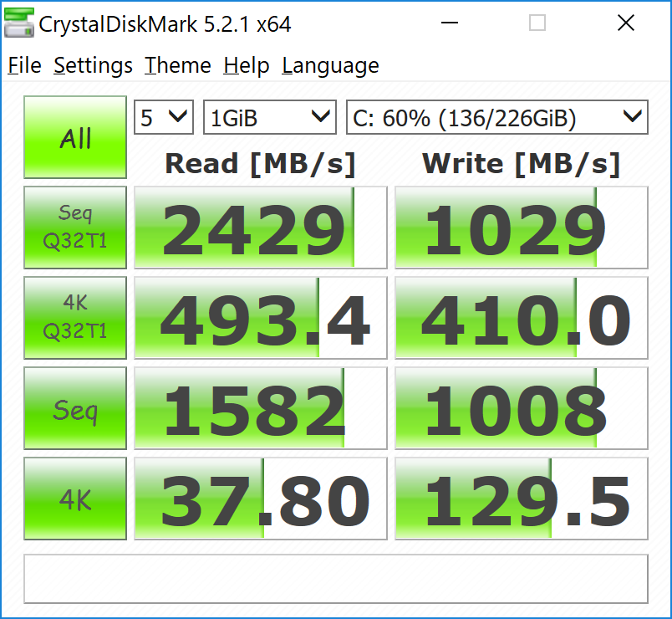Start the plain 4K test
This screenshot has width=672, height=619.
pyautogui.click(x=75, y=499)
